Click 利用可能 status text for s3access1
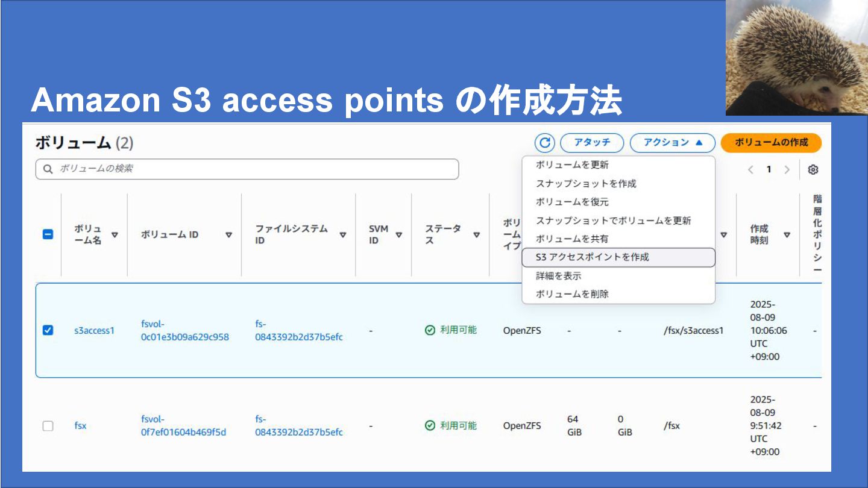This screenshot has width=868, height=488. [x=458, y=330]
